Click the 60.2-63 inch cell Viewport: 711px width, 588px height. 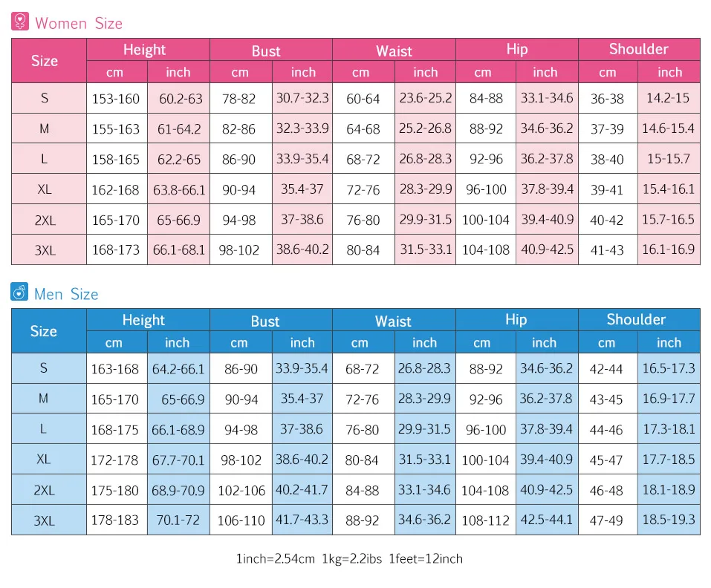point(180,98)
